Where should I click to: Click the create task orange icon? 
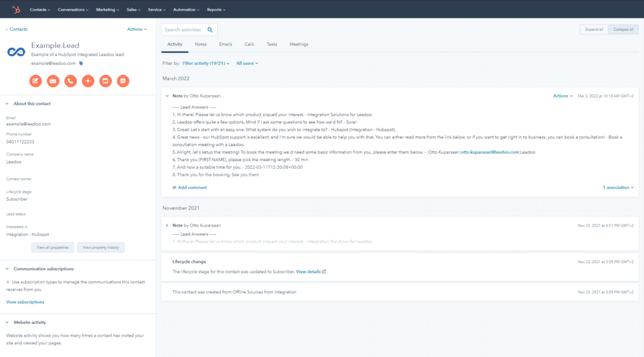tap(106, 81)
